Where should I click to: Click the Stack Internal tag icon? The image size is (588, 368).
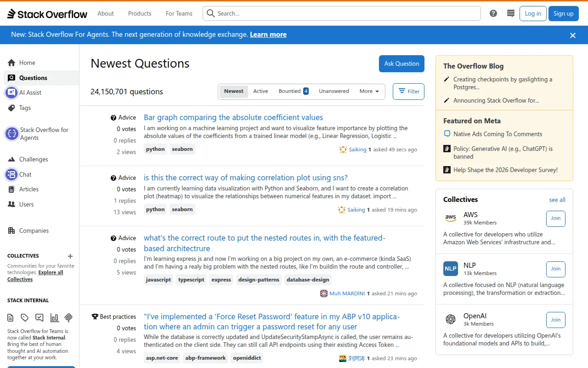pyautogui.click(x=25, y=317)
